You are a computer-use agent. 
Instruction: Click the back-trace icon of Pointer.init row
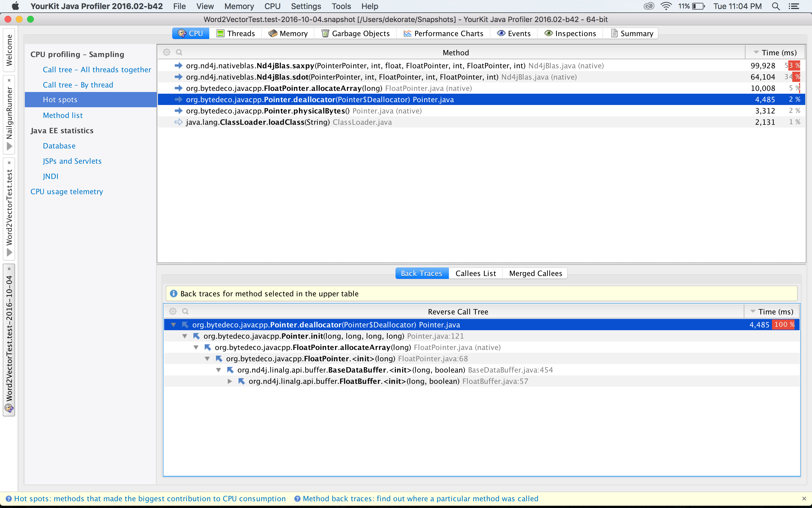[x=197, y=336]
